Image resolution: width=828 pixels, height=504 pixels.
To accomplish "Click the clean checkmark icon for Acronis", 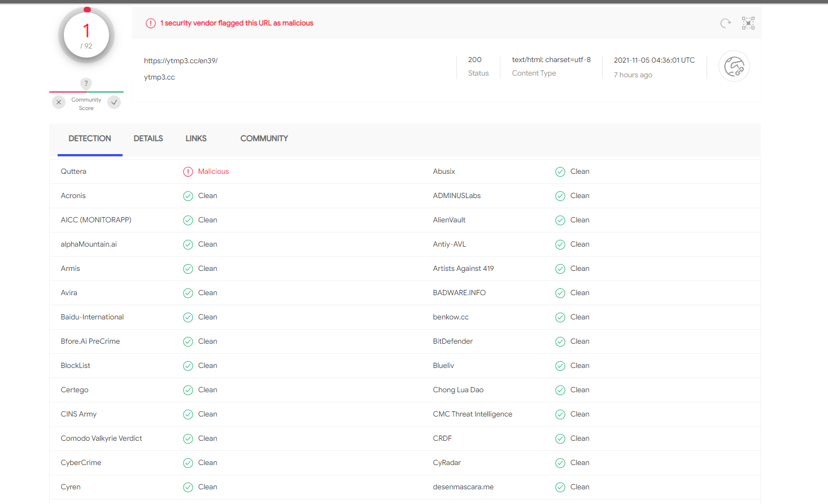I will tap(188, 196).
